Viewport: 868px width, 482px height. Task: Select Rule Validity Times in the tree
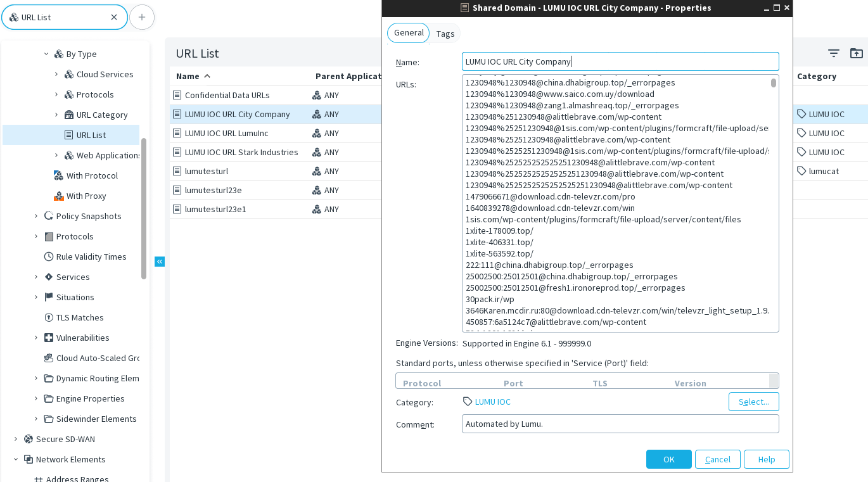91,257
